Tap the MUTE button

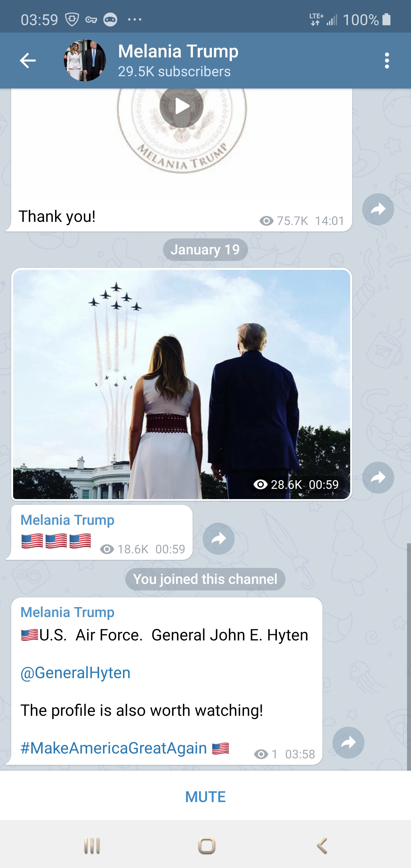(x=205, y=797)
